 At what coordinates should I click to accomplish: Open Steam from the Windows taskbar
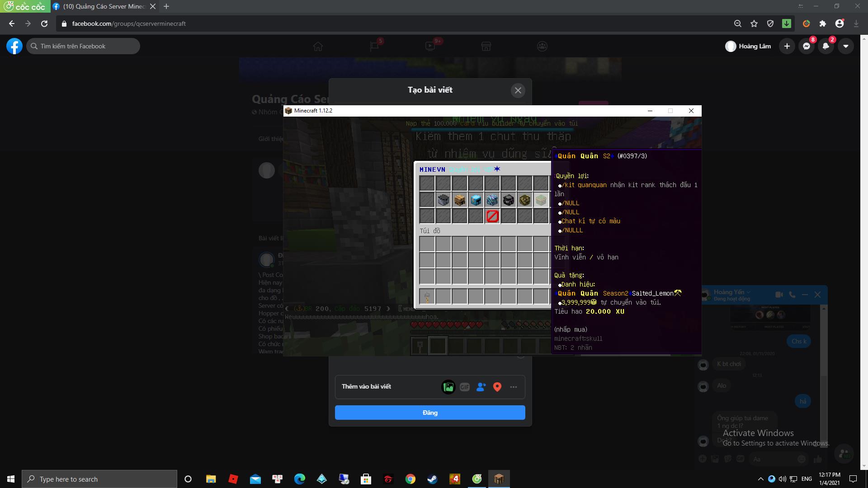click(432, 479)
